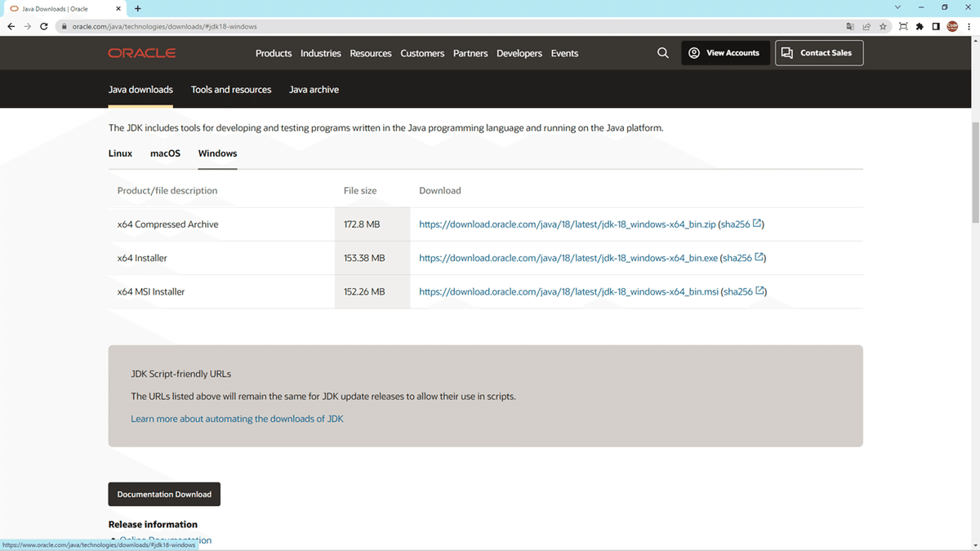Click the Release information heading
This screenshot has width=980, height=551.
pyautogui.click(x=153, y=524)
